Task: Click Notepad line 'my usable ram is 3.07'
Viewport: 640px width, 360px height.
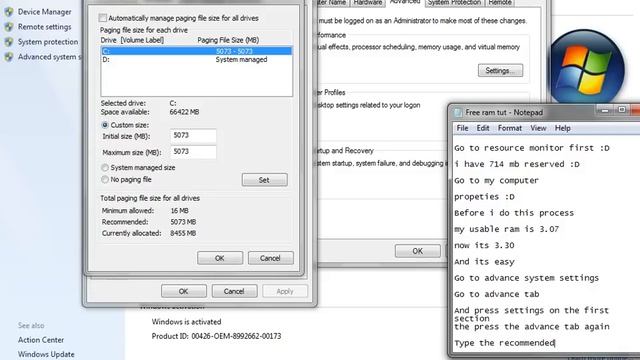Action: coord(507,229)
